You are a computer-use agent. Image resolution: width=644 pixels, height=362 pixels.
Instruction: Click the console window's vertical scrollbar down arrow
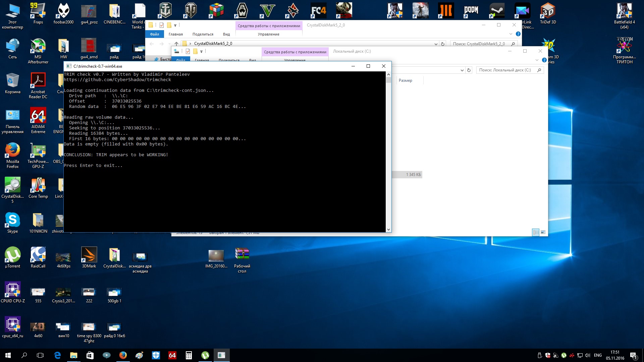click(388, 230)
